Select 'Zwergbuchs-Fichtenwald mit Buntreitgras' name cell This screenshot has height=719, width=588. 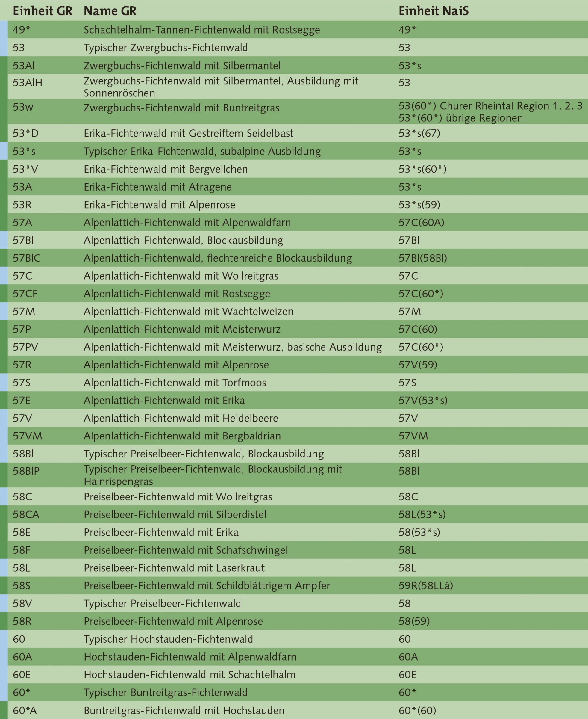tap(181, 108)
